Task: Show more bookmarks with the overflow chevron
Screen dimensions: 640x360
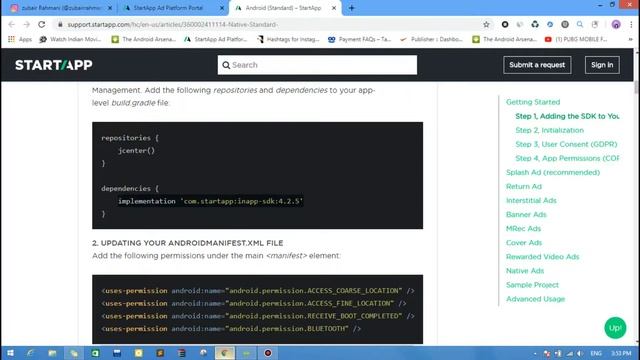Action: pyautogui.click(x=631, y=39)
